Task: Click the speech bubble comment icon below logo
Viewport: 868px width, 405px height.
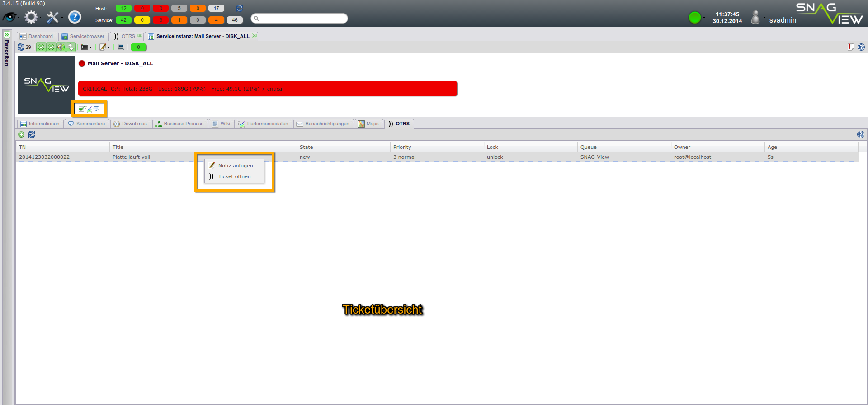Action: pos(96,109)
